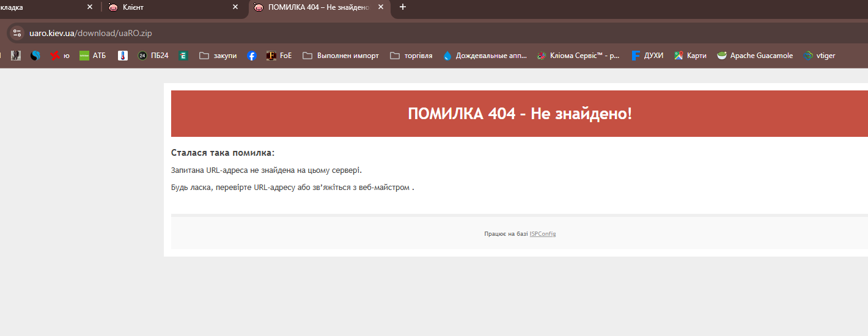The image size is (868, 336).
Task: Open the Facebook bookmark icon
Action: tap(251, 56)
